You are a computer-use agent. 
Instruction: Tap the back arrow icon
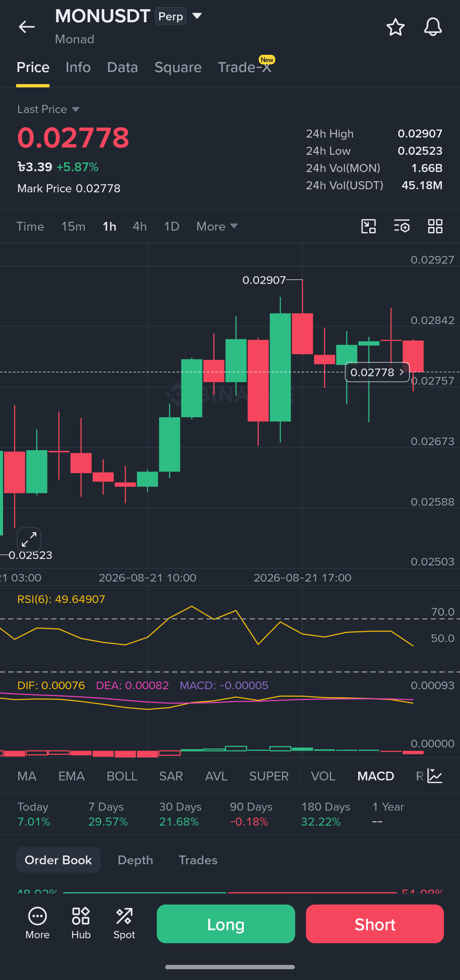(27, 27)
